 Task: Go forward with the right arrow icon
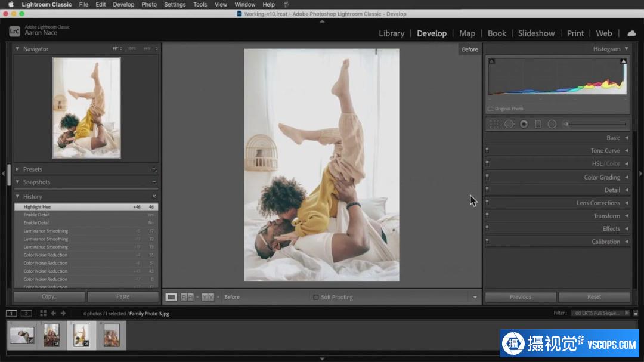(x=63, y=313)
